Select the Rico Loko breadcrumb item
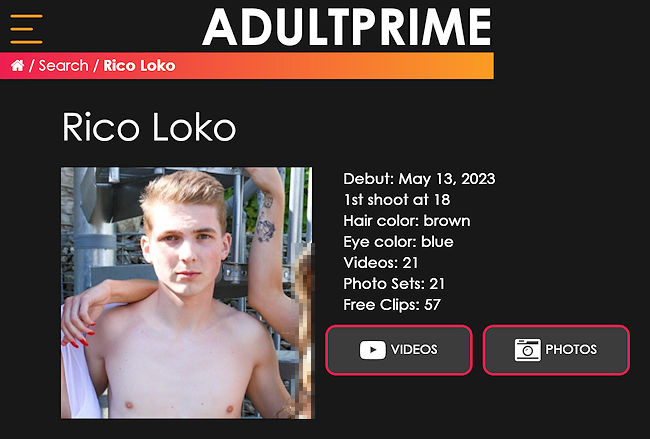650x439 pixels. tap(139, 65)
